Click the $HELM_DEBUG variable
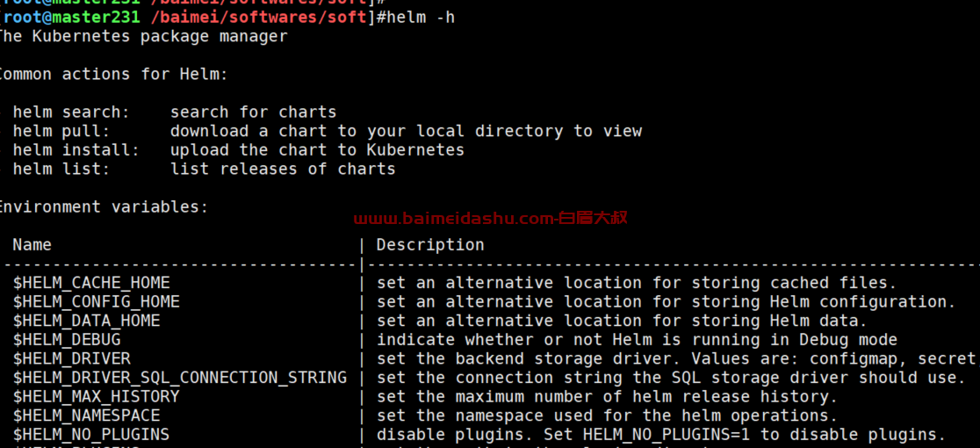The height and width of the screenshot is (448, 980). pos(67,340)
